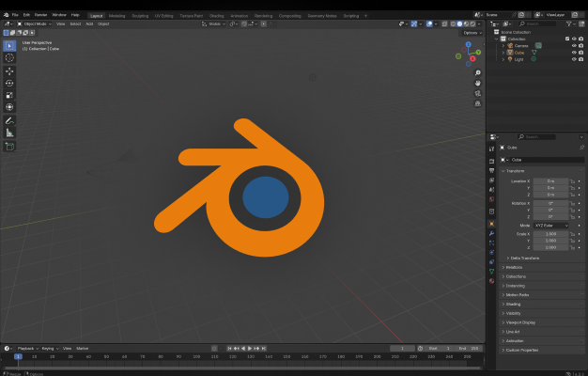
Task: Open the View Layer properties tab
Action: pos(491,180)
